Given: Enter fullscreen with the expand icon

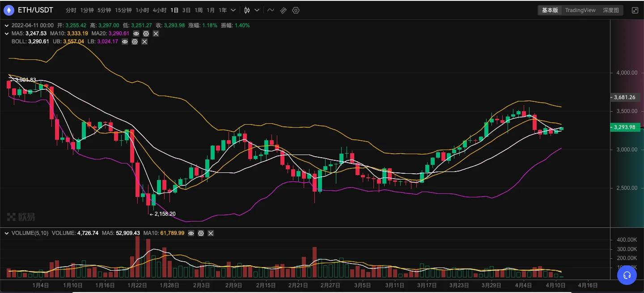Looking at the screenshot, I should (635, 10).
